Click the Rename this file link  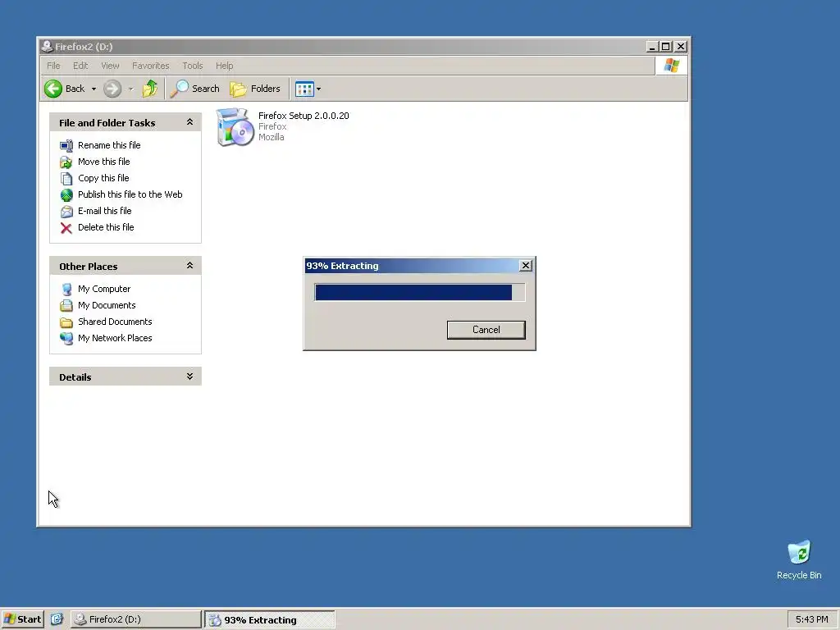pyautogui.click(x=109, y=145)
